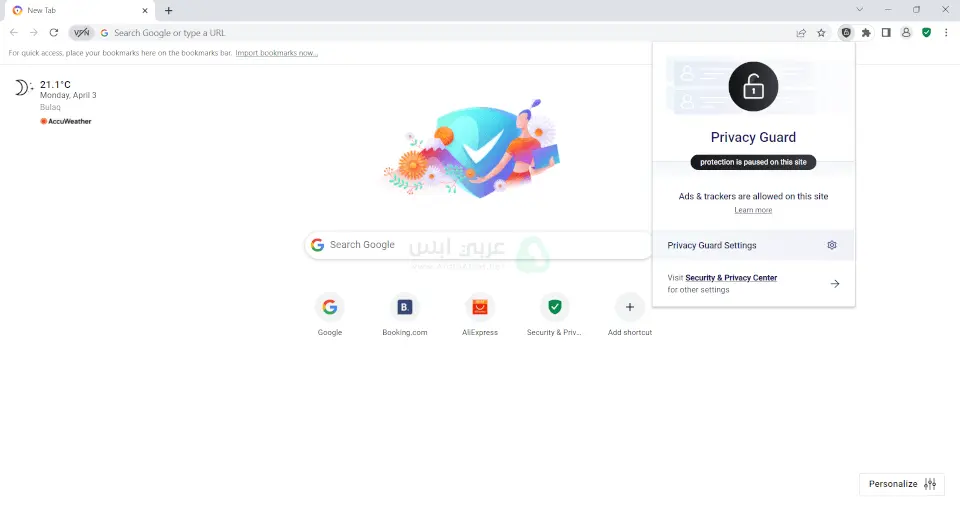Click the share page icon
The width and height of the screenshot is (960, 509).
pos(801,33)
